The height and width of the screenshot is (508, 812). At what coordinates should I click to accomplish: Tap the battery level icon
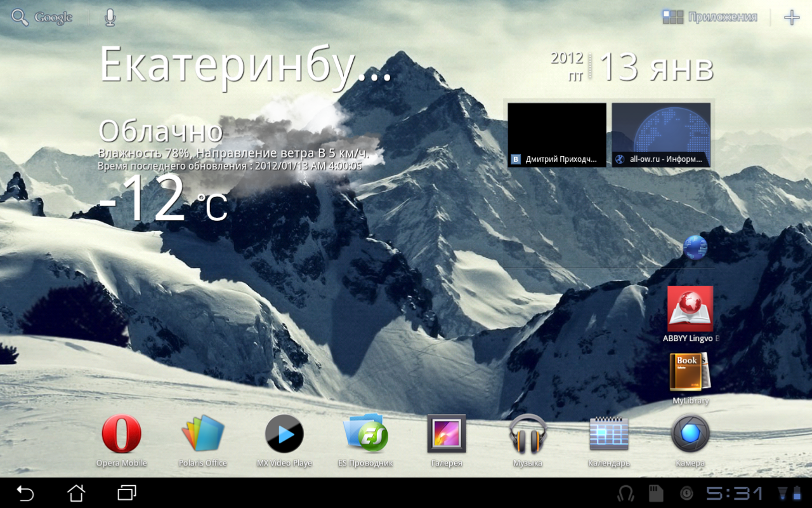pos(797,493)
